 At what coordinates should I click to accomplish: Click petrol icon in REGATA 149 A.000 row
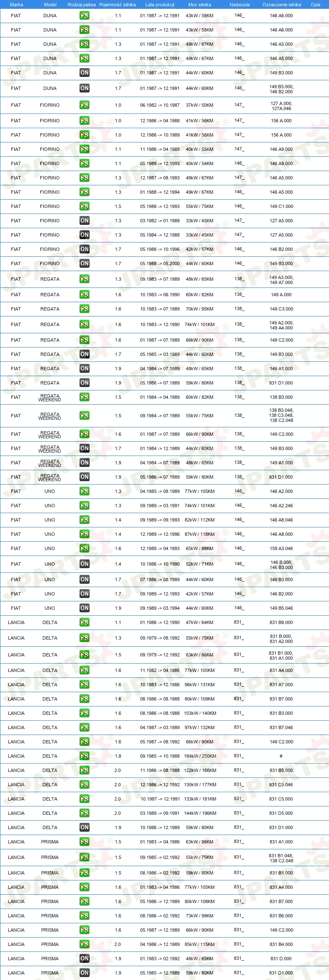(x=85, y=295)
